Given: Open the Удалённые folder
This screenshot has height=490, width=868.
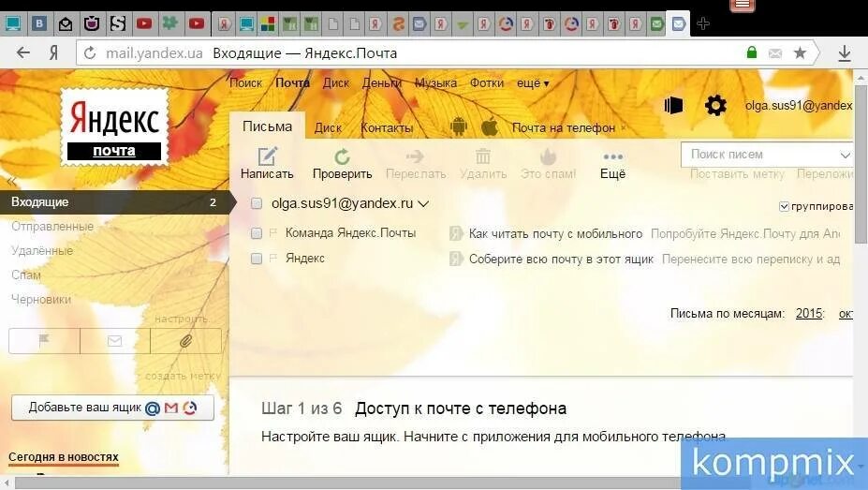Looking at the screenshot, I should [x=42, y=251].
